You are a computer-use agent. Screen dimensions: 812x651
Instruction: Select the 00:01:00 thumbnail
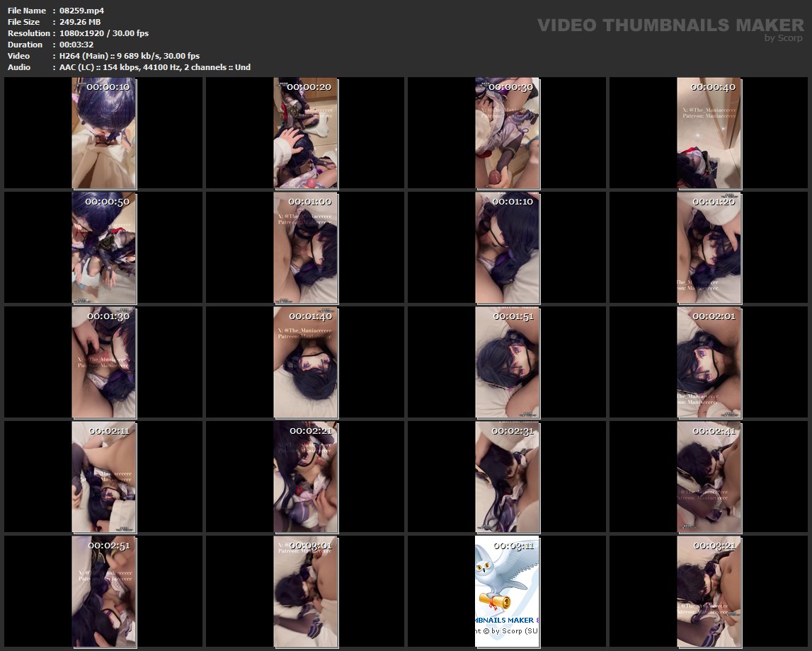tap(306, 248)
